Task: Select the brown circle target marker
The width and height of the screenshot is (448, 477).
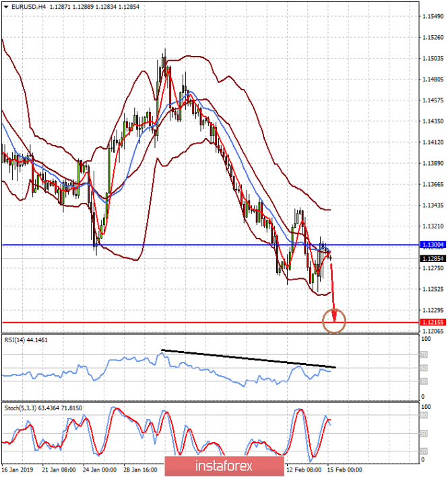Action: pyautogui.click(x=335, y=321)
